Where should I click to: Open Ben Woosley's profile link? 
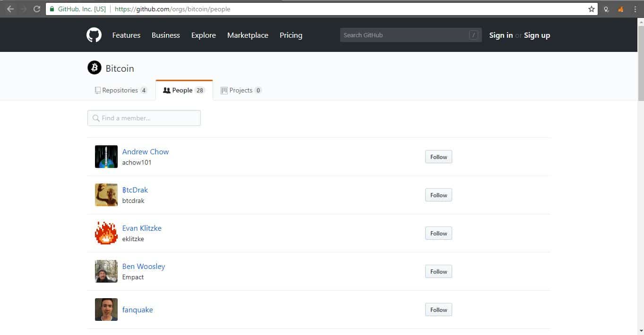[144, 266]
